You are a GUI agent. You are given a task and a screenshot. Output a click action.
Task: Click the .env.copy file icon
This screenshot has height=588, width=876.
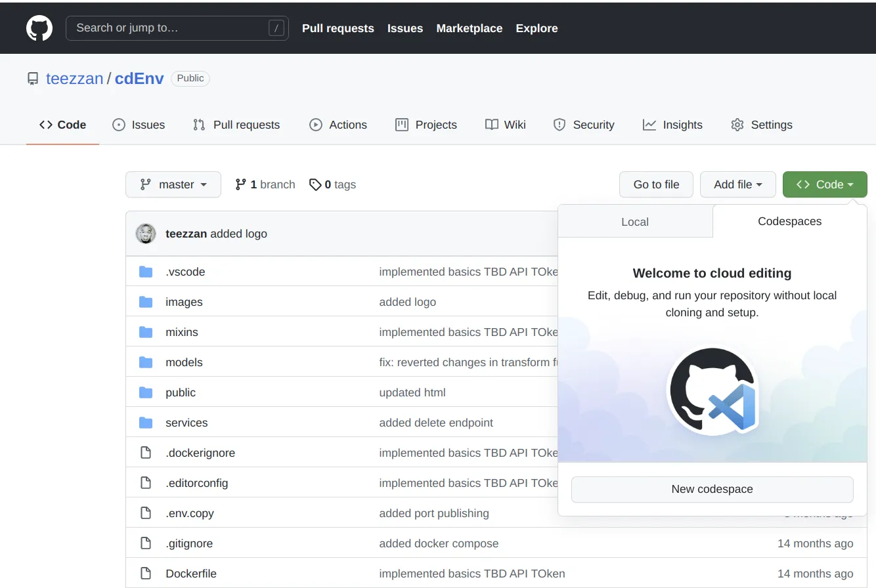point(146,513)
